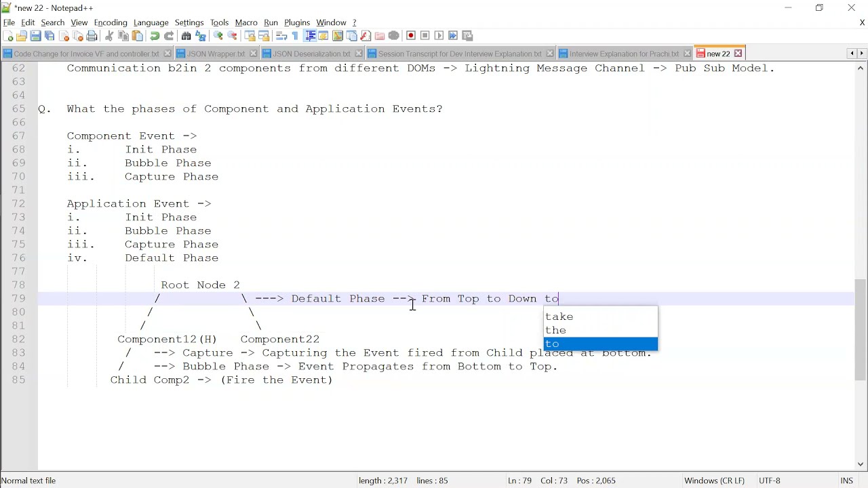Viewport: 868px width, 488px height.
Task: Open the Document Map icon
Action: click(x=338, y=36)
